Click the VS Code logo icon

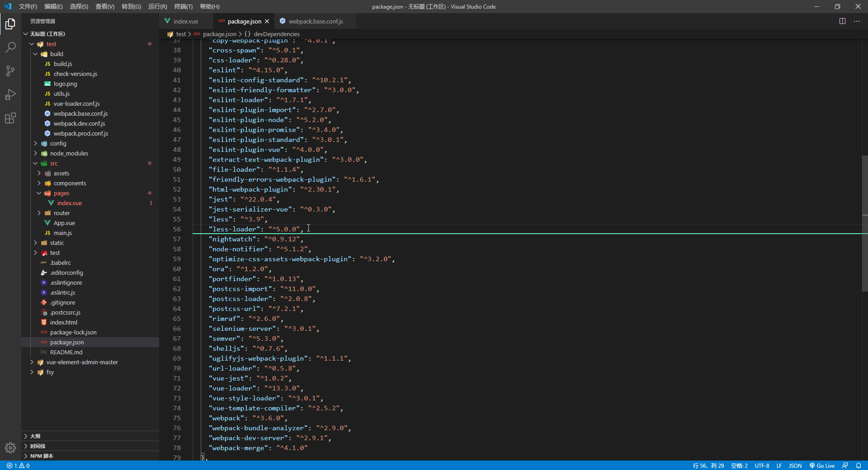[8, 6]
